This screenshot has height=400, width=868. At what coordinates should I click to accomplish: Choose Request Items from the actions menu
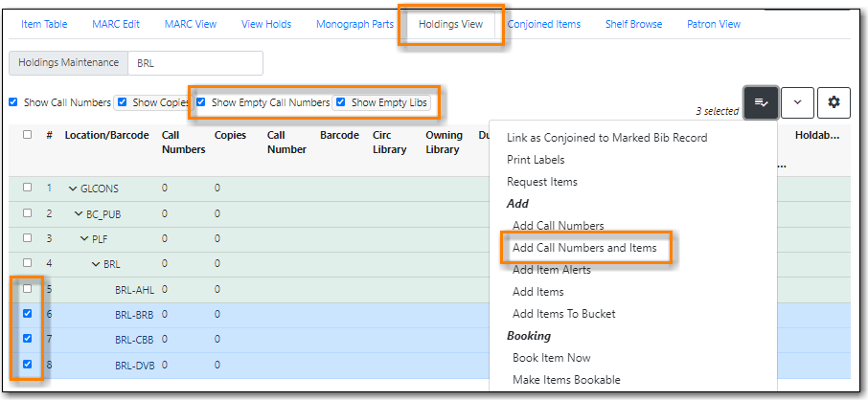[542, 182]
